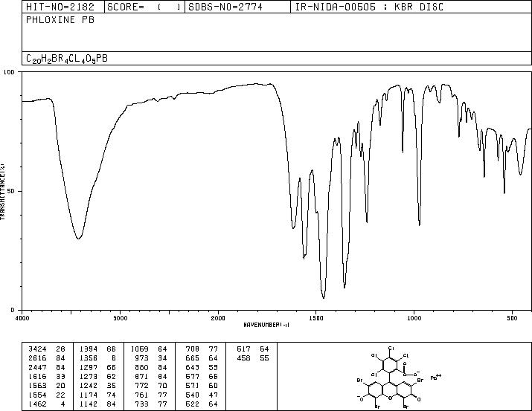Click the TRANSMITTANCE axis title
Viewport: 532px width, 411px height.
3,191
